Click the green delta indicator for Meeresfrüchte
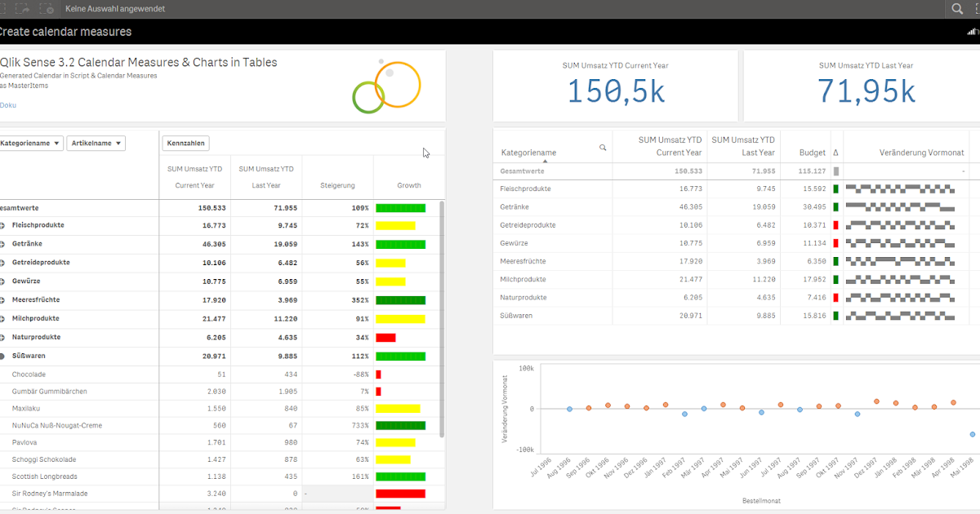 (x=835, y=261)
